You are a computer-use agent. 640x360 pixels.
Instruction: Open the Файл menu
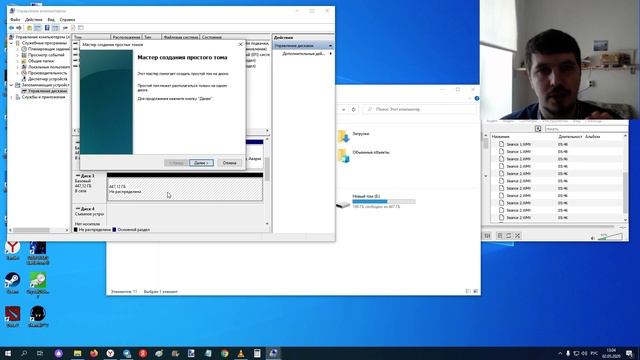[15, 20]
